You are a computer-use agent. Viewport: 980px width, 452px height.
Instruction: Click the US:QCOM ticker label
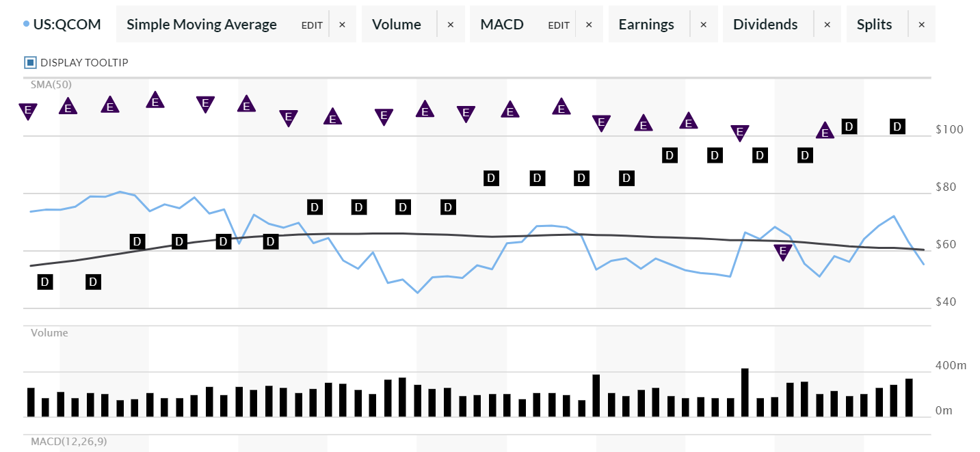[x=67, y=23]
